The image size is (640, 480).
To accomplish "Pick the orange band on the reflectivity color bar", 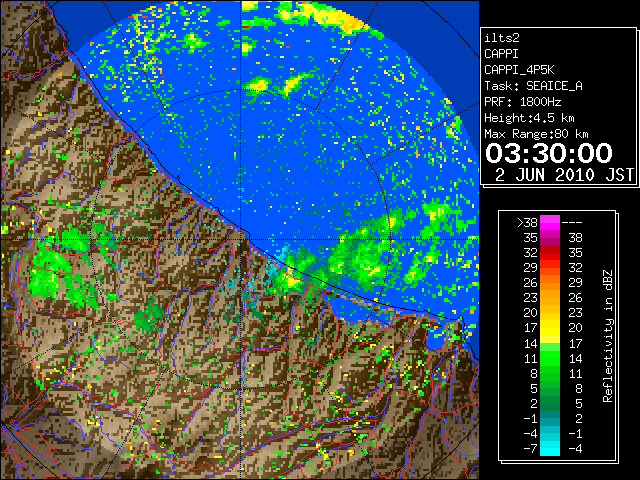I will click(550, 291).
